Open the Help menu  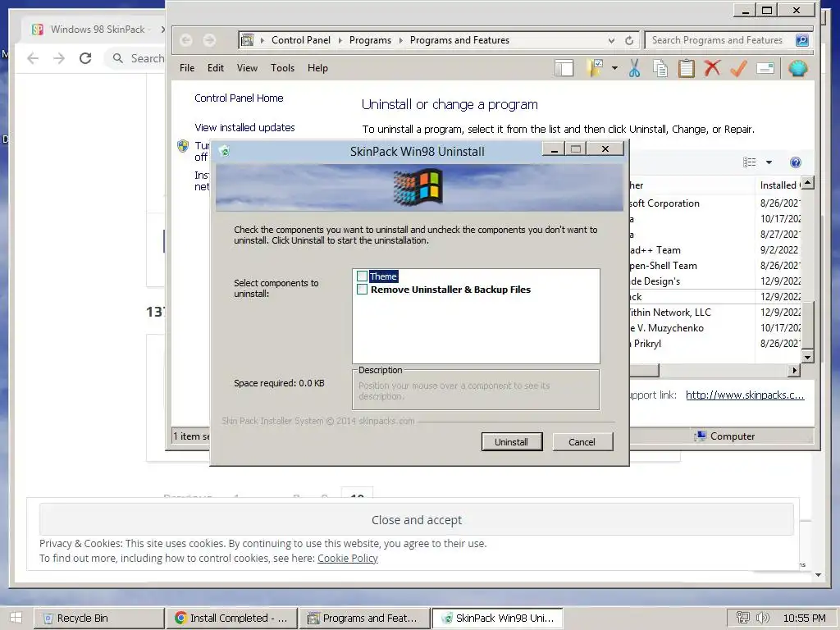[x=317, y=68]
